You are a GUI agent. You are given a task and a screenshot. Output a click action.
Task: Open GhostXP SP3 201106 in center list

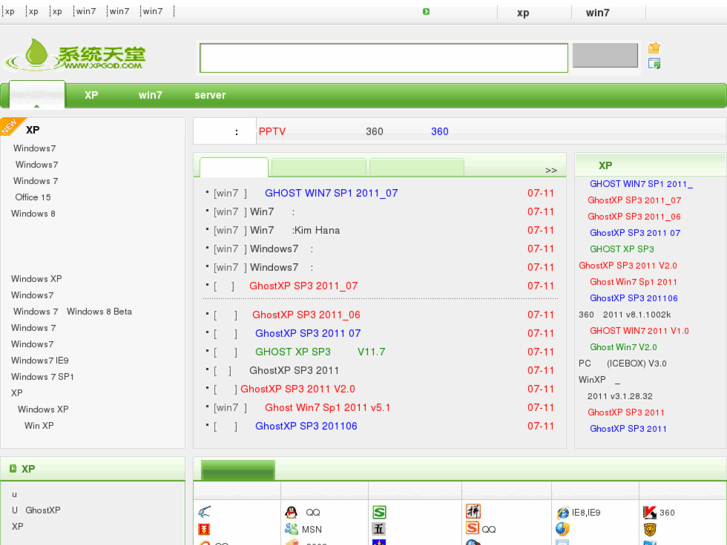pyautogui.click(x=306, y=426)
